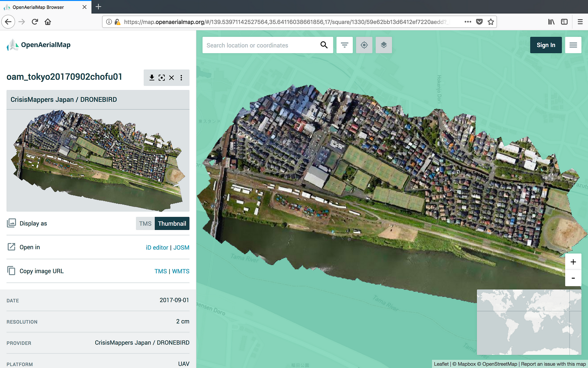This screenshot has width=588, height=368.
Task: Show site information icon in address bar
Action: [x=109, y=22]
